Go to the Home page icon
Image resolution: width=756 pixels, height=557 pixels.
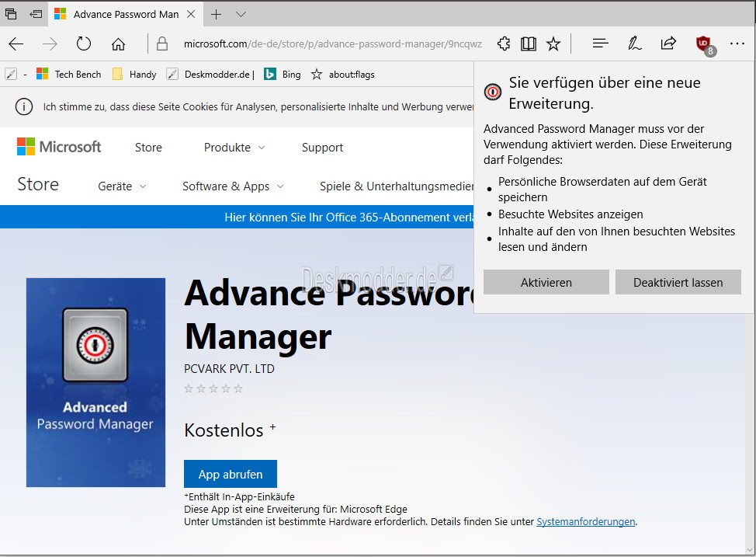pyautogui.click(x=118, y=44)
